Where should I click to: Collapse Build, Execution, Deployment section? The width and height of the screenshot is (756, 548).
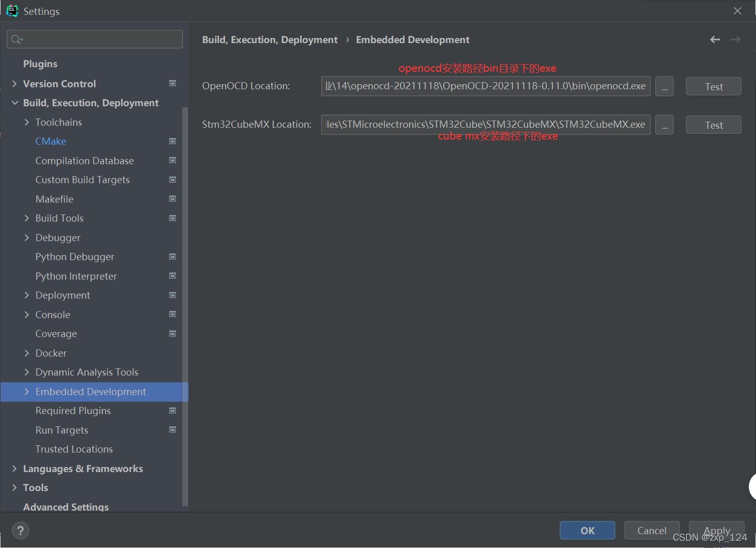click(x=14, y=103)
